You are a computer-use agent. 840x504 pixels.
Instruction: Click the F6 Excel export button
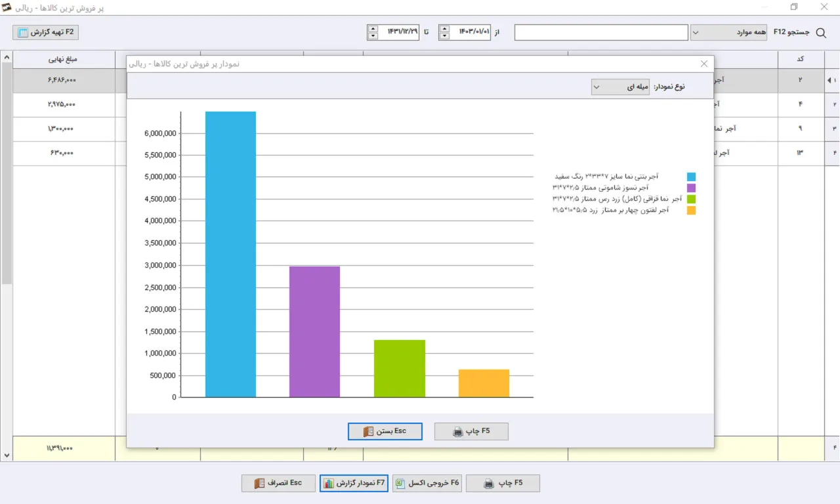[x=427, y=483]
